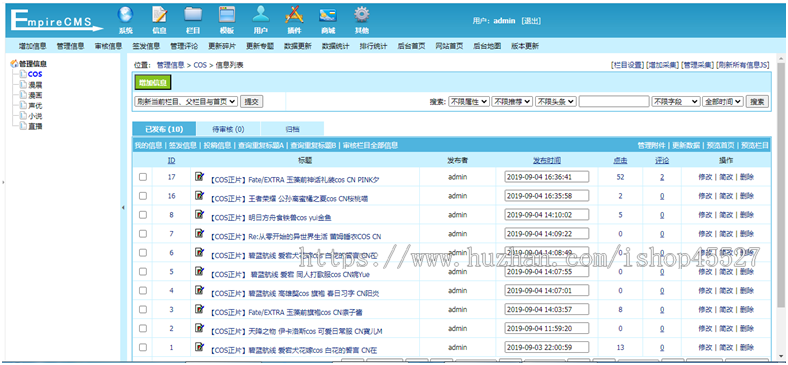Viewport: 788px width, 365px height.
Task: Click edit icon of ID 1 row
Action: point(200,347)
